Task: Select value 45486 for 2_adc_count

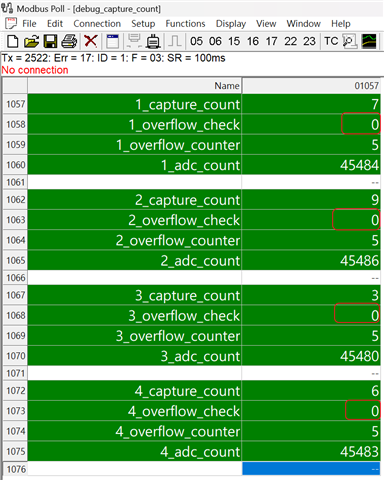Action: coord(311,260)
